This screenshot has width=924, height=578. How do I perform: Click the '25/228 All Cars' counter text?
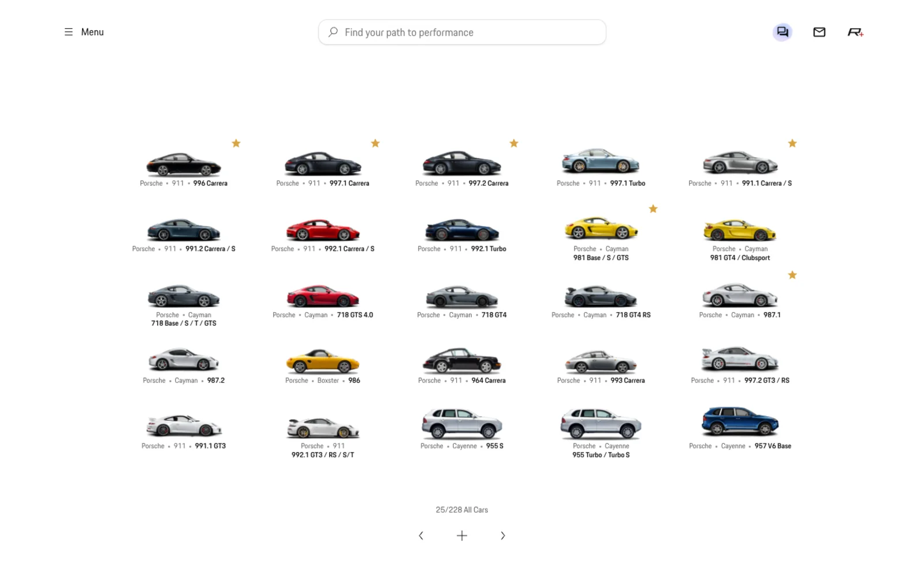(462, 510)
